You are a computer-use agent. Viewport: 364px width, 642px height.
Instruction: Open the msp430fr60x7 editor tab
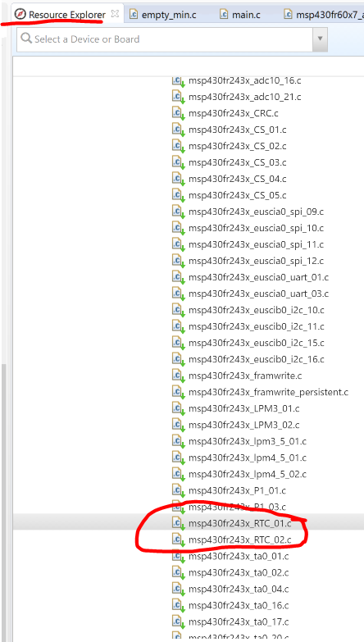324,15
